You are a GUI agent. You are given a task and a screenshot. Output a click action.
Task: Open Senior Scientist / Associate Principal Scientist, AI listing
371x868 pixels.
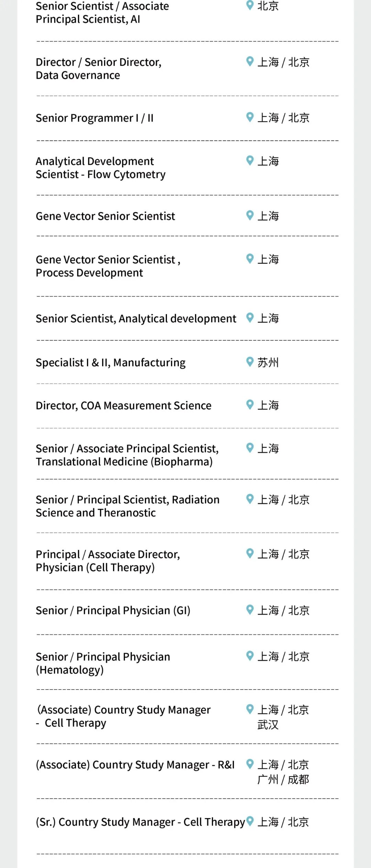tap(102, 13)
